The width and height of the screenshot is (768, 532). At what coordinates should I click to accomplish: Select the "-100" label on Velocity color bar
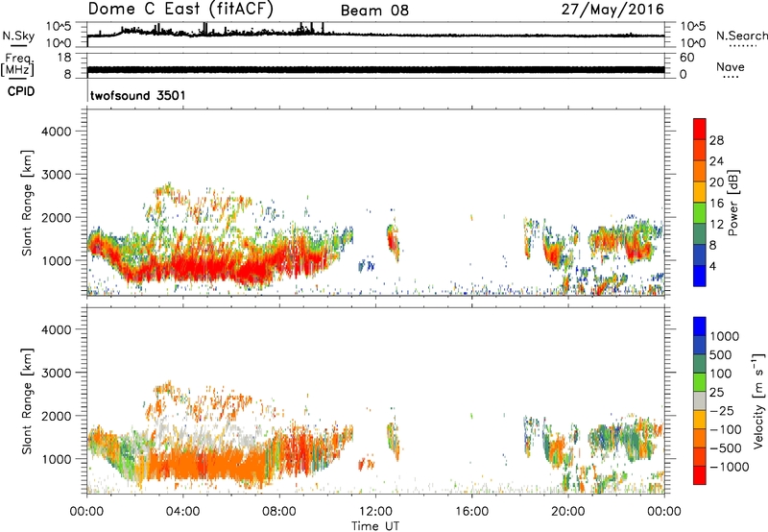click(725, 429)
